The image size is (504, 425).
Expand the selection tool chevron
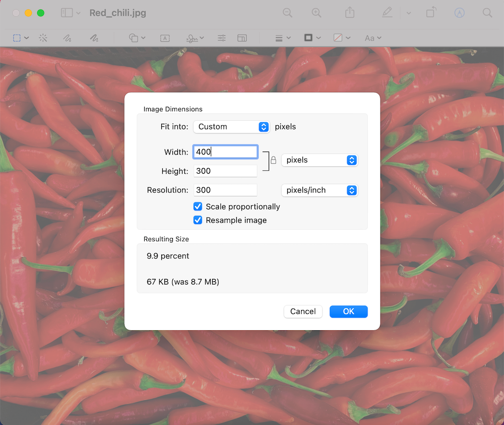27,38
